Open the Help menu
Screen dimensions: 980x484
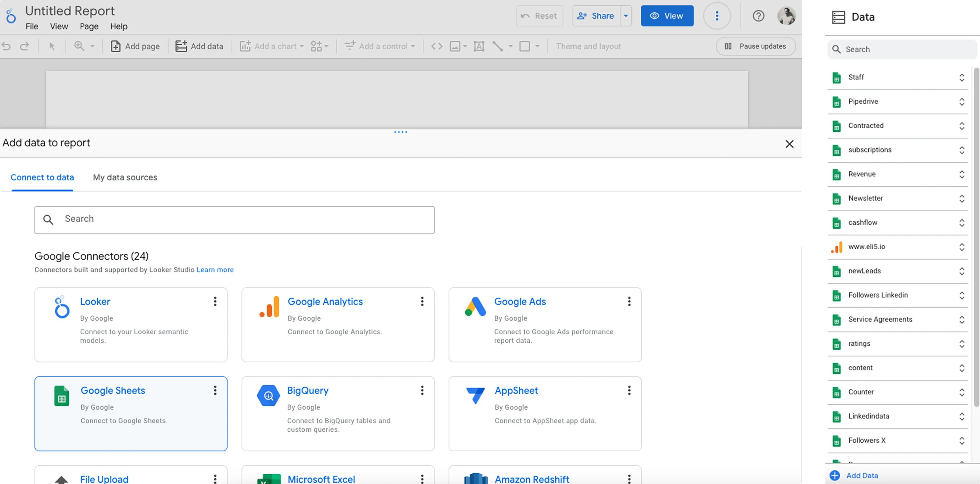(119, 27)
